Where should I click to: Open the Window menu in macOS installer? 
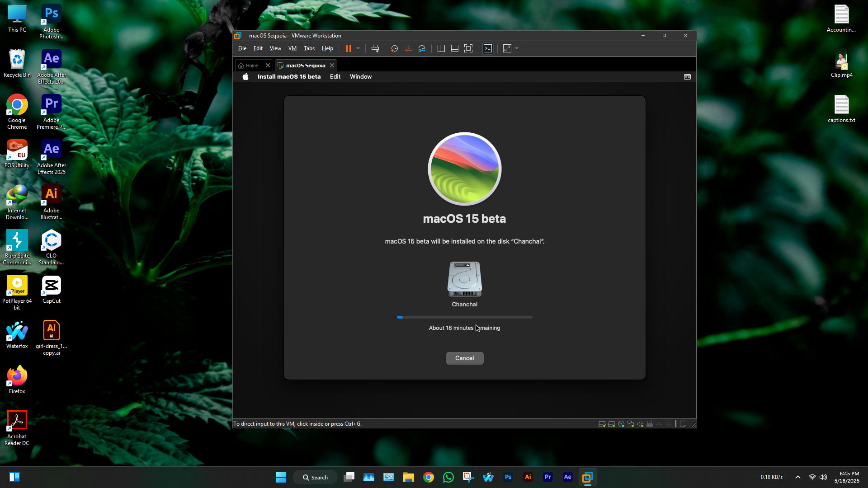point(360,76)
